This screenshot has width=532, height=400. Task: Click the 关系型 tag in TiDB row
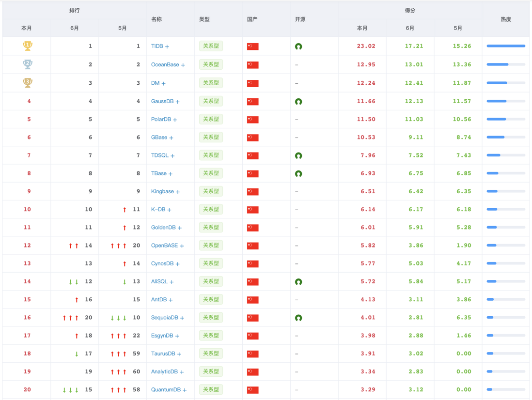click(211, 46)
